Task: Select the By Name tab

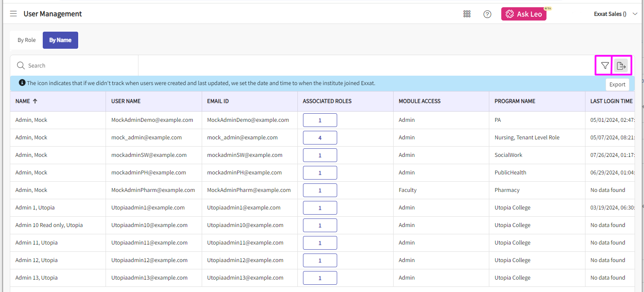Action: tap(60, 40)
